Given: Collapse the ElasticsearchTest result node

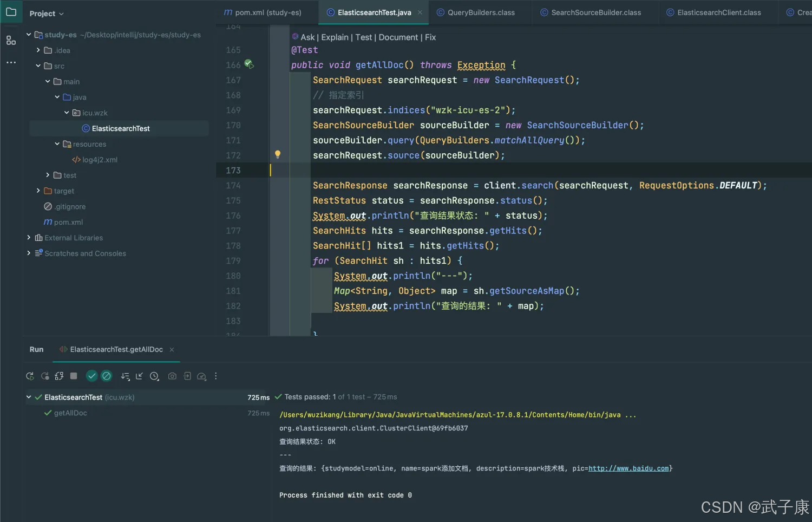Looking at the screenshot, I should tap(29, 397).
